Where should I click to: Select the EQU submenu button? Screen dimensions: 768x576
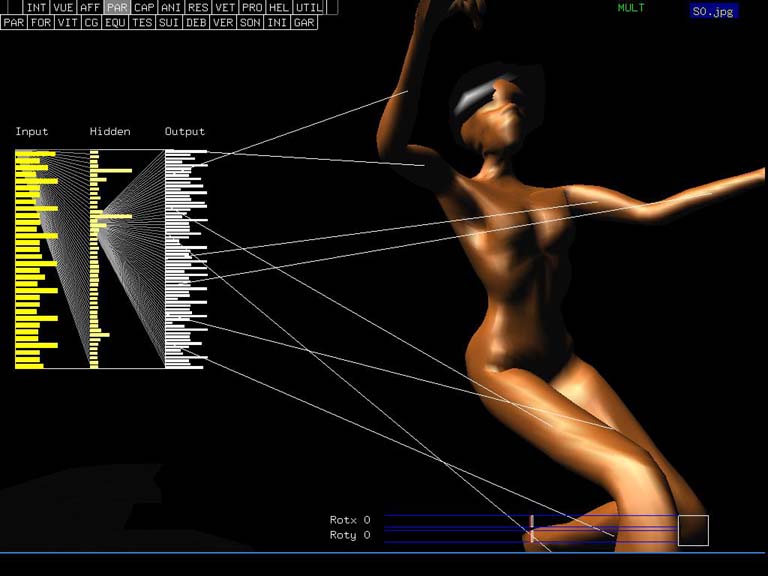(x=115, y=22)
